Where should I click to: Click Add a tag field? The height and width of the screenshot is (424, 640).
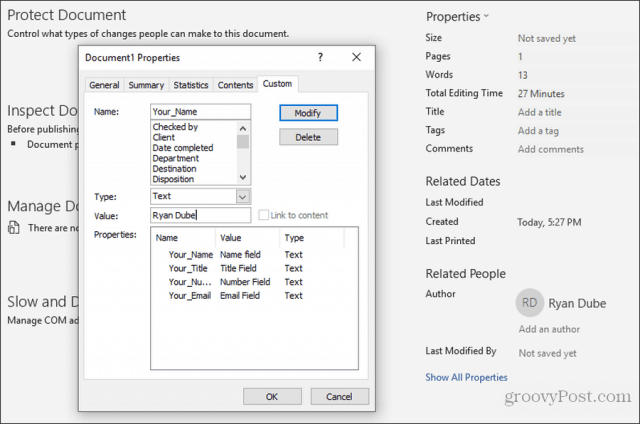[538, 131]
